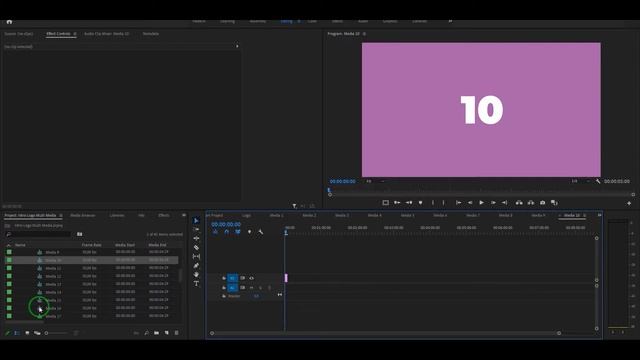Open Audio Clip Mixer tab
Image resolution: width=640 pixels, height=360 pixels.
click(x=107, y=34)
